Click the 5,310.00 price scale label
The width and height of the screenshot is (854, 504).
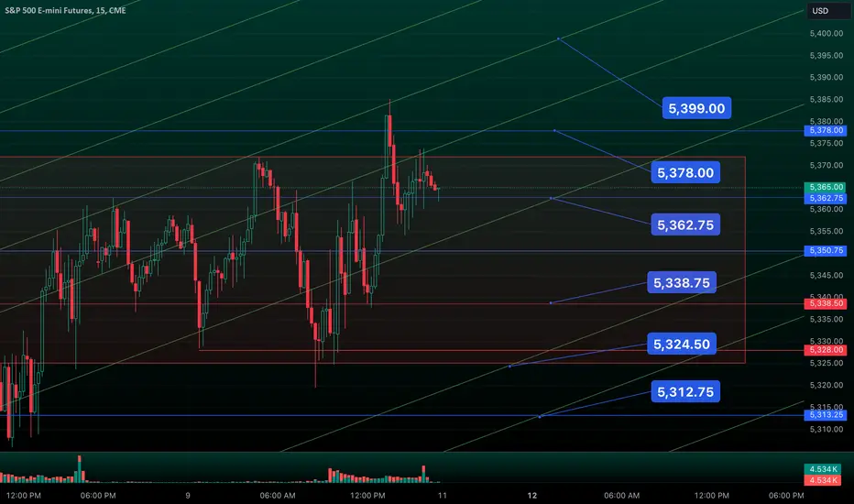[x=827, y=430]
